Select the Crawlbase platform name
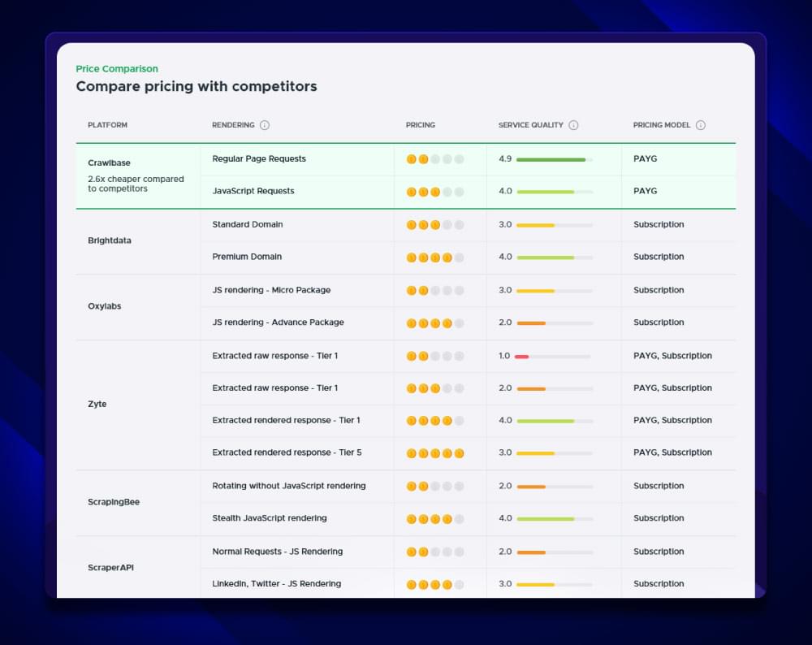Viewport: 812px width, 645px height. click(109, 162)
